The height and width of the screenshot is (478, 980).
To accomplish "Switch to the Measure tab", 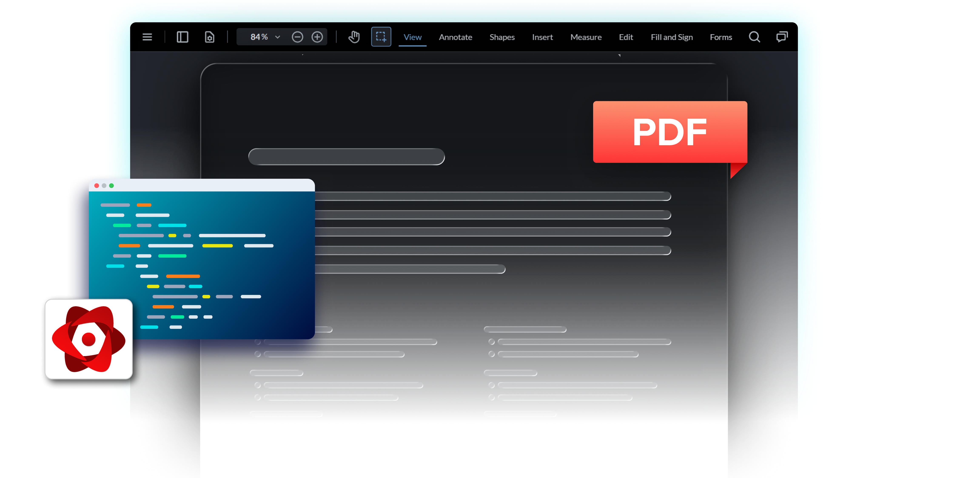I will (586, 37).
